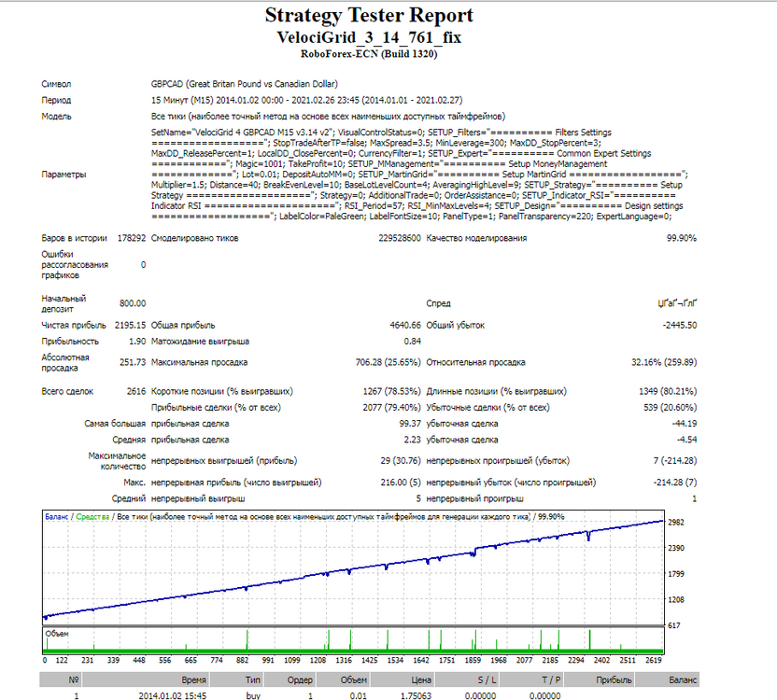
Task: Click the consecutive losses value 7 (-214.28)
Action: coord(675,461)
